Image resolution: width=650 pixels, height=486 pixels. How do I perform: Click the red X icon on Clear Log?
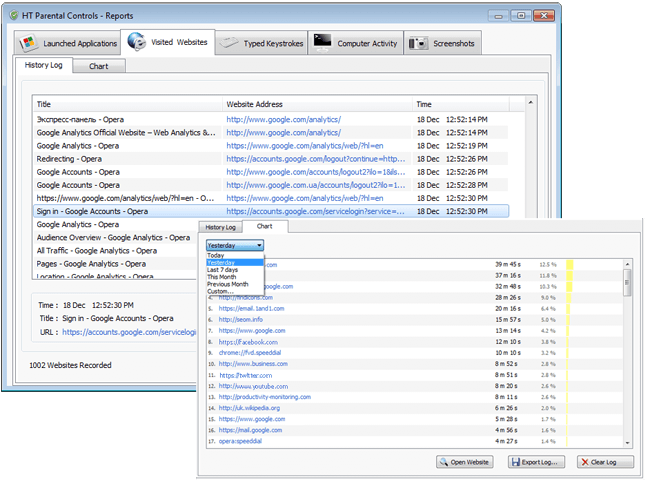point(585,462)
